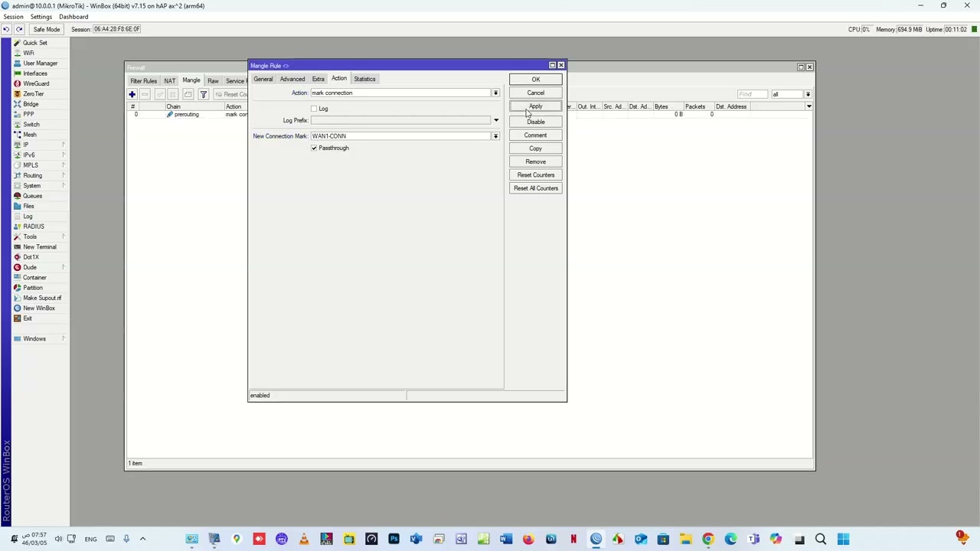Open the Filter Rules tab in Firewall
980x551 pixels.
[x=143, y=81]
